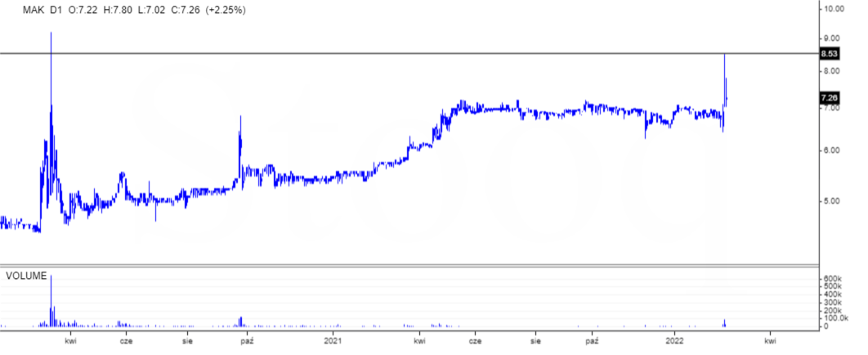Click the 200k volume axis label
Viewport: 868px width, 355px height.
[x=833, y=310]
